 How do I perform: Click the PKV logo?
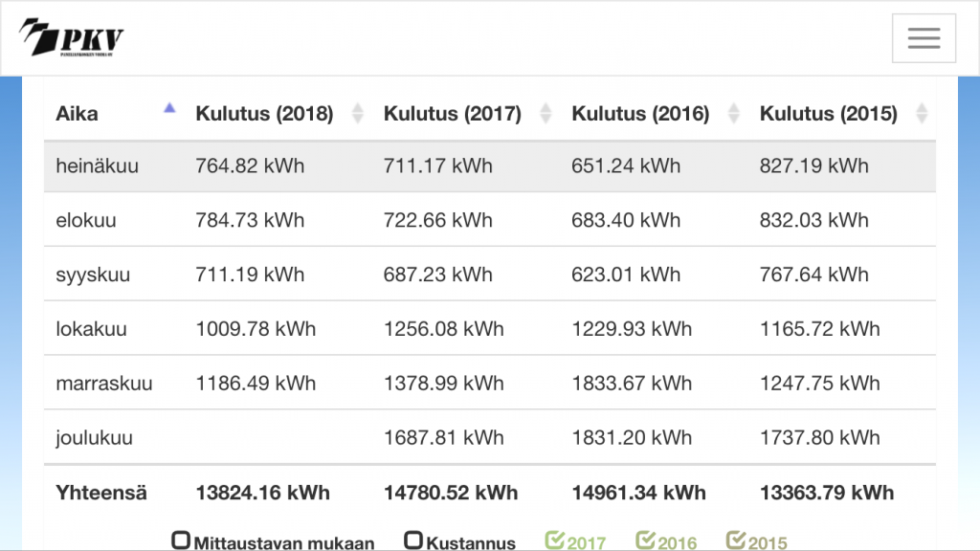72,38
